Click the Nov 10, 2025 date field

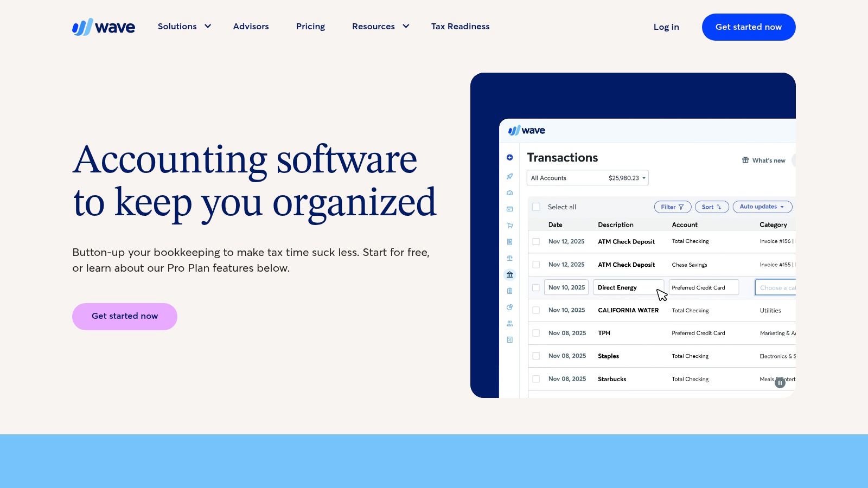pyautogui.click(x=566, y=287)
